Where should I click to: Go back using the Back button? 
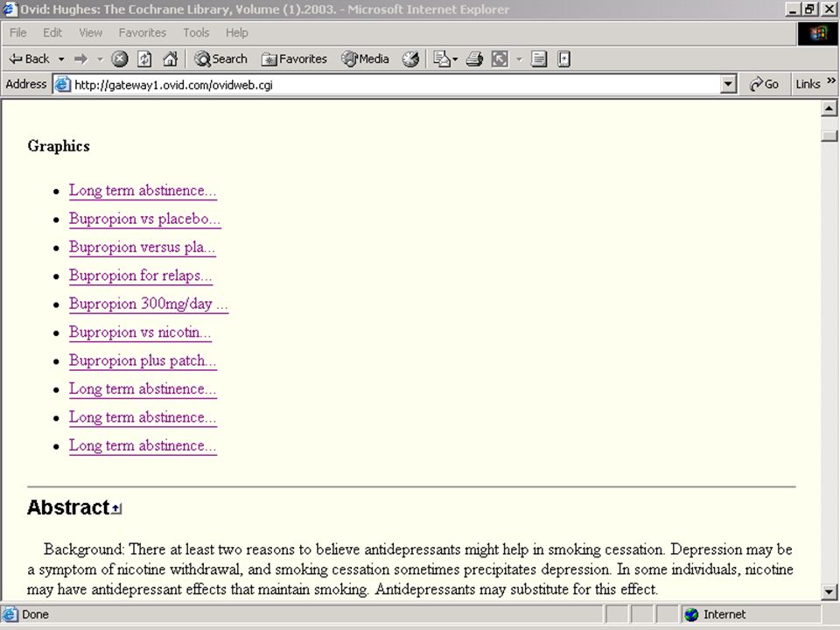click(x=30, y=59)
